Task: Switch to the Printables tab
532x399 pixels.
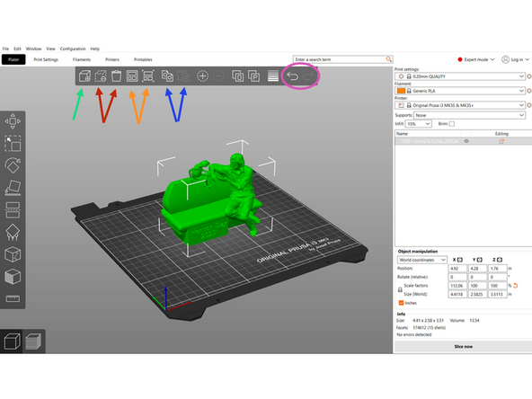Action: click(143, 59)
